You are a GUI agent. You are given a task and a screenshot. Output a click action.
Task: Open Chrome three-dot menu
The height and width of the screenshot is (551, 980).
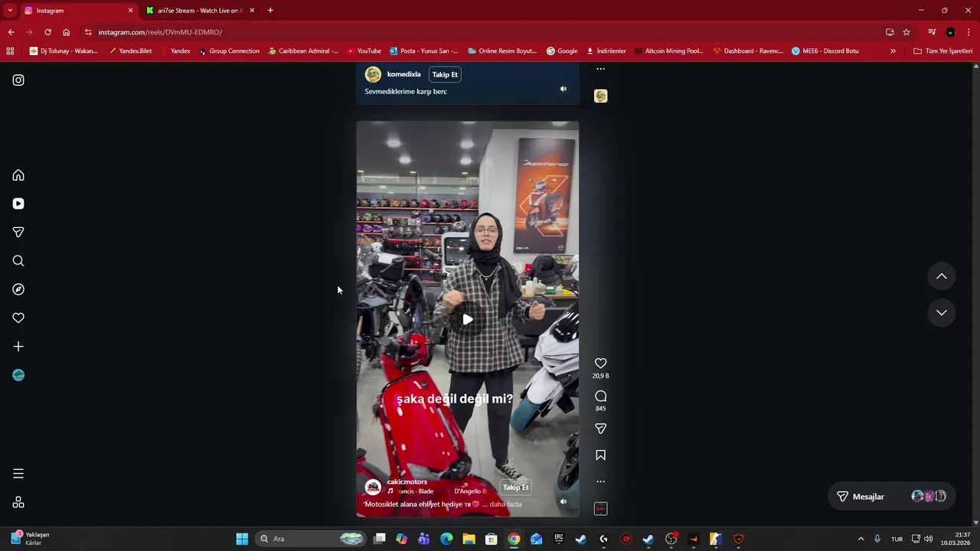[969, 32]
